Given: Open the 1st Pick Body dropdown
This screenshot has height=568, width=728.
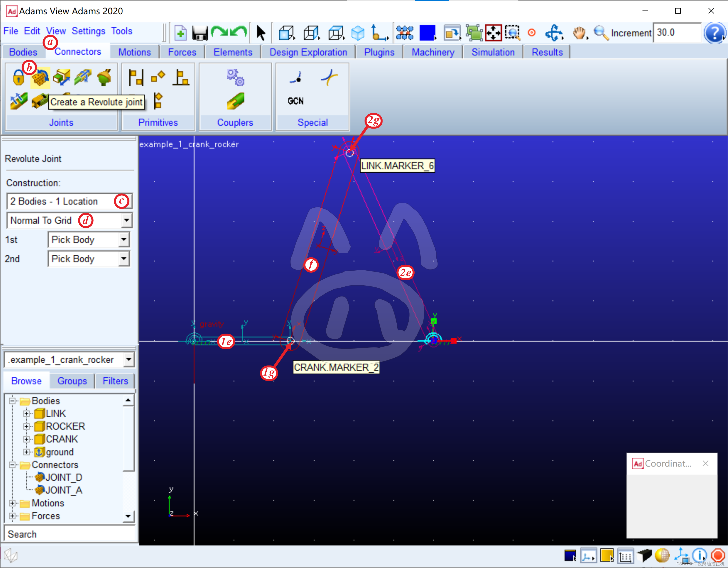Looking at the screenshot, I should pos(124,239).
